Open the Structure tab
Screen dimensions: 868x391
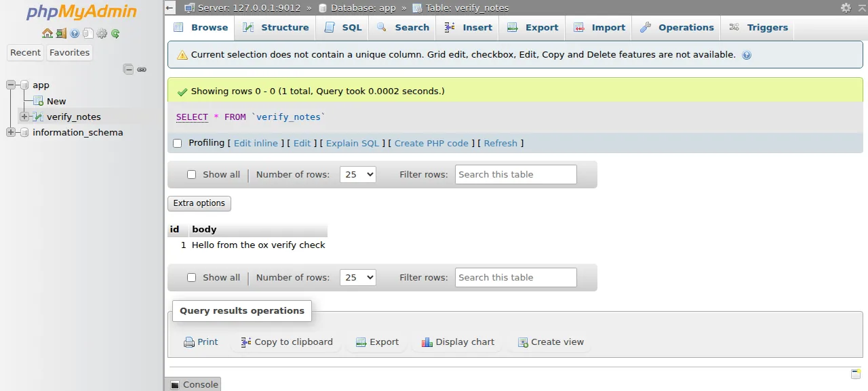(x=276, y=28)
